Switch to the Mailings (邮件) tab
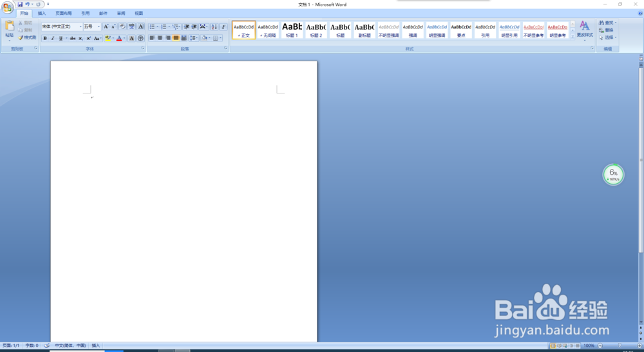This screenshot has height=352, width=644. (103, 14)
